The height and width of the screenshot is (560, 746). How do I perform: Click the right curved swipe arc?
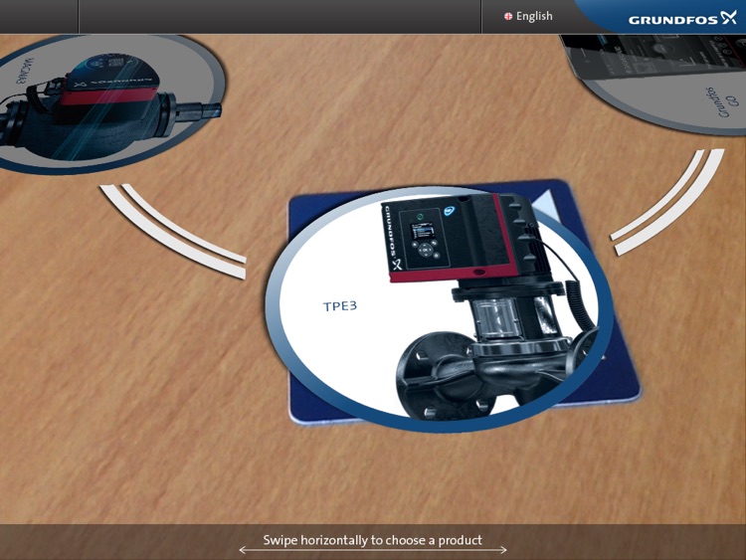point(668,202)
